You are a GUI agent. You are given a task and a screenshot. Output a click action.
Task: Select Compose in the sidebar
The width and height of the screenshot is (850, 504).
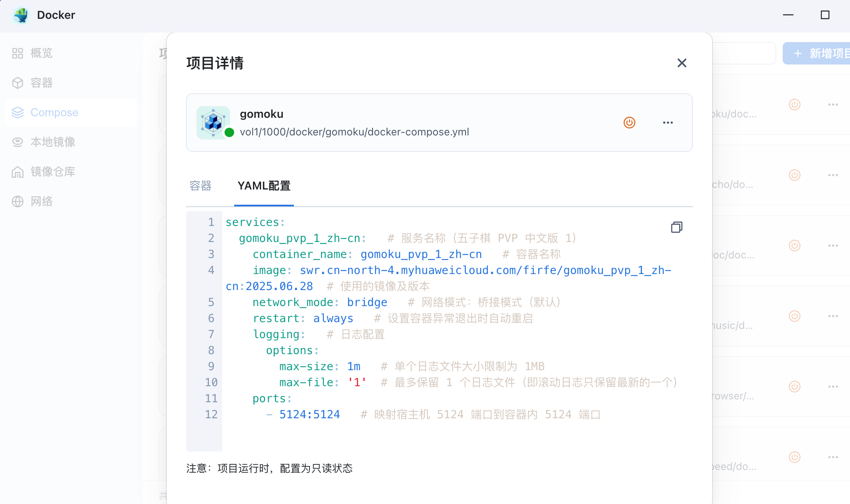54,113
